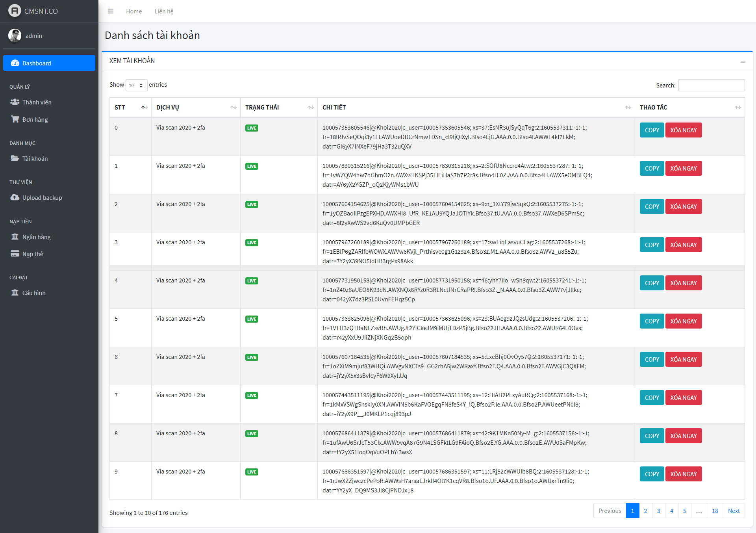
Task: Click the Nạp thẻ credit card icon
Action: tap(15, 254)
